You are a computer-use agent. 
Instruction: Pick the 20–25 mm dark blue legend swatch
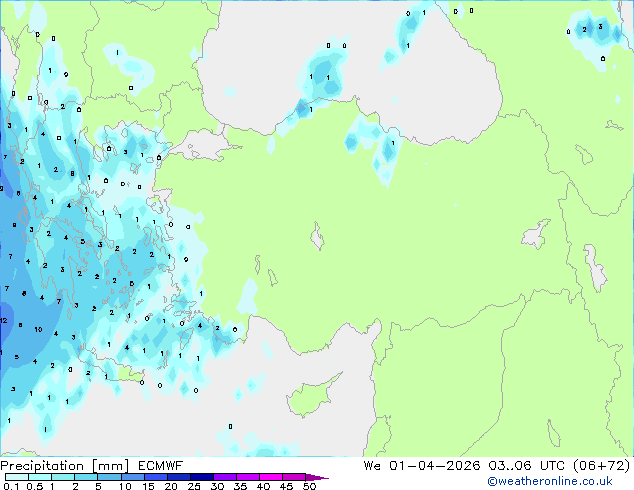(x=178, y=477)
